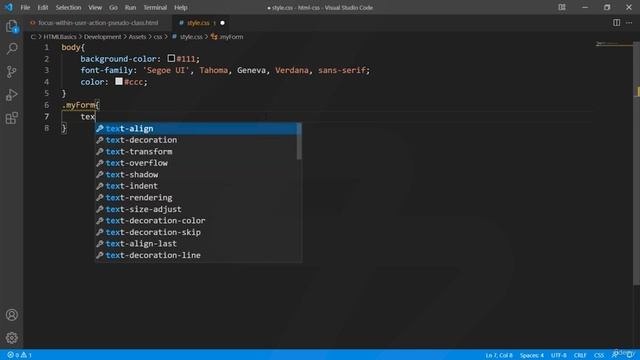Open the Search view icon
Image resolution: width=640 pixels, height=360 pixels.
[x=11, y=49]
